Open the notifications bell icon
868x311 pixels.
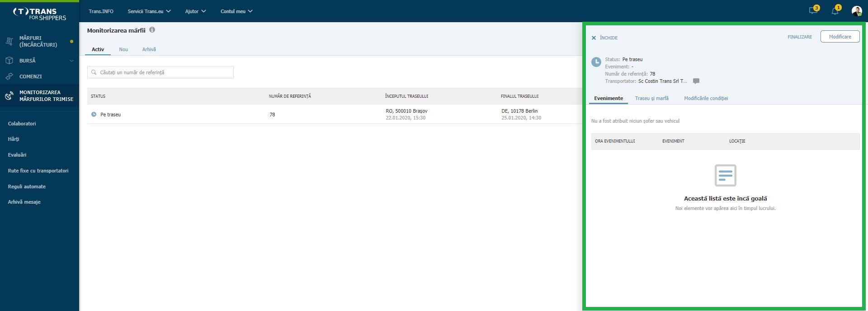tap(835, 11)
